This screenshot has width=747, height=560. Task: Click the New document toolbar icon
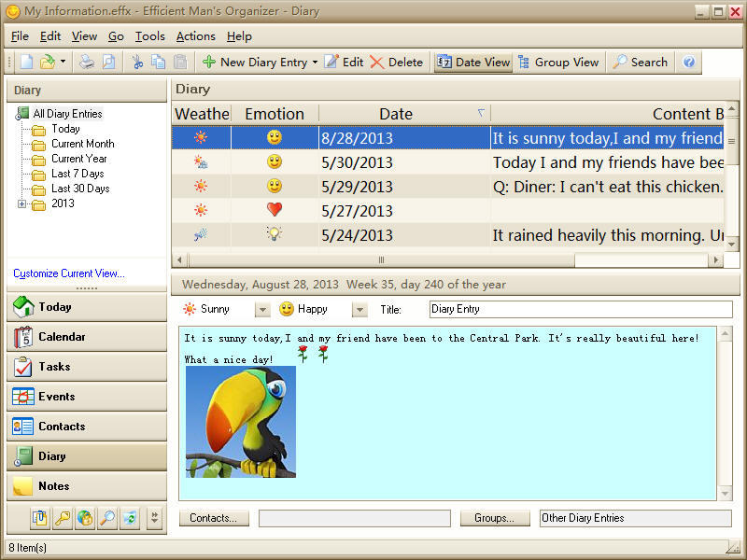[x=27, y=62]
